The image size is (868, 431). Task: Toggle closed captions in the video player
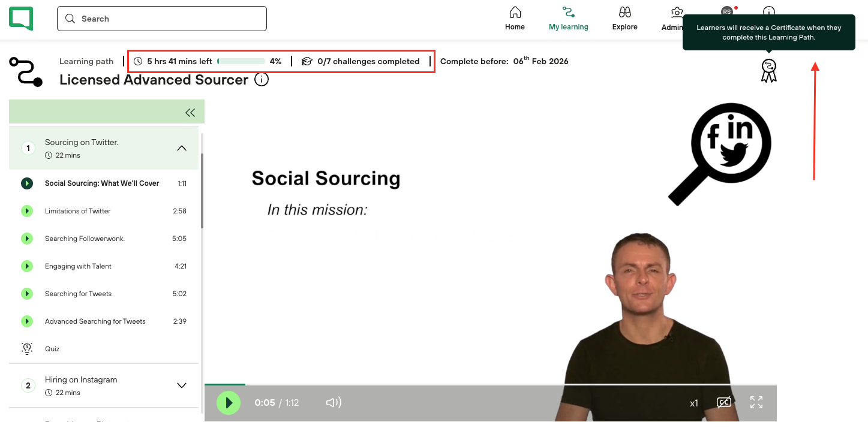click(x=724, y=402)
